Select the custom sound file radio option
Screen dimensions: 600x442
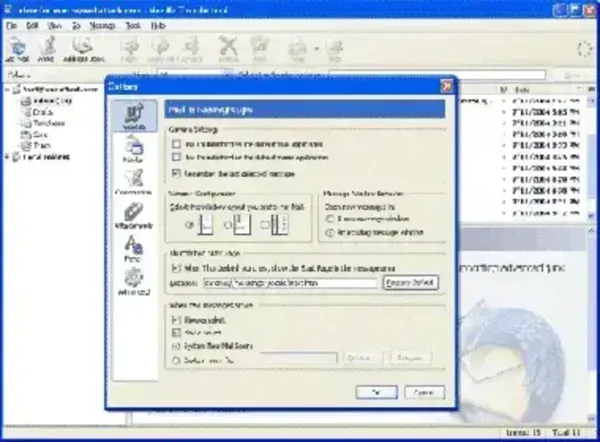[176, 360]
